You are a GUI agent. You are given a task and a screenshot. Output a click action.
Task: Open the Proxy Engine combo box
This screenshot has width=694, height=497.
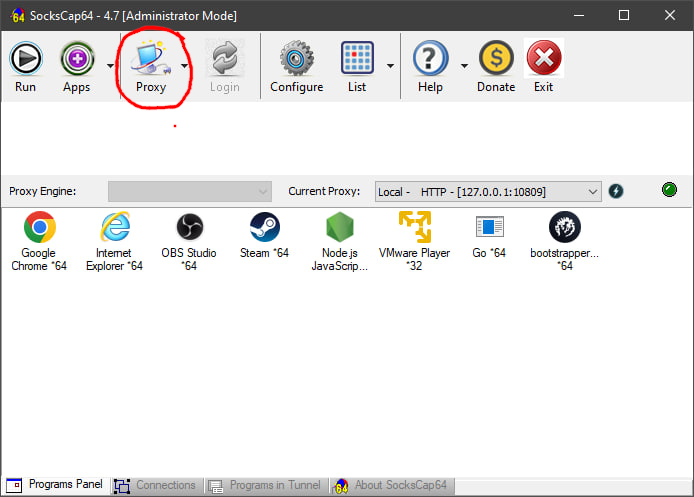pyautogui.click(x=190, y=192)
